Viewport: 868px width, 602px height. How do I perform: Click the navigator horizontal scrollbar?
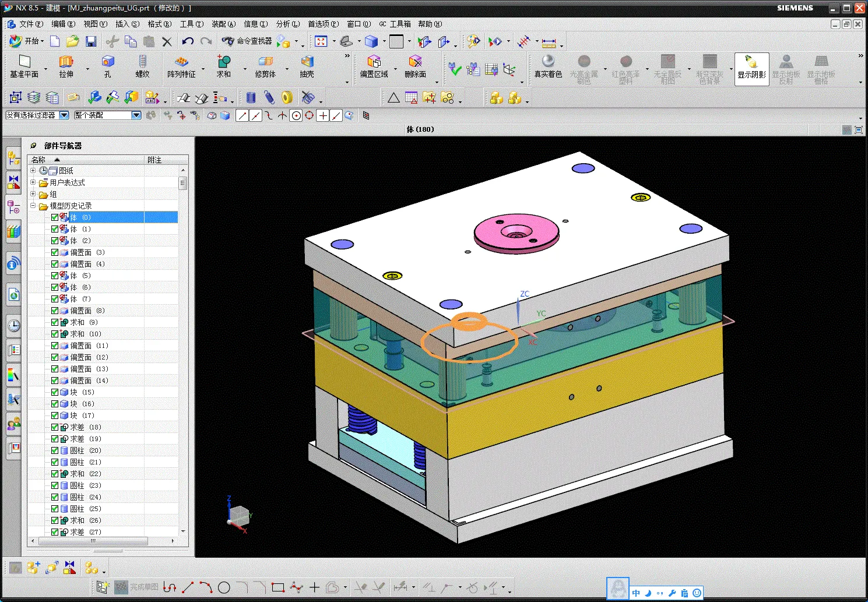pos(93,541)
